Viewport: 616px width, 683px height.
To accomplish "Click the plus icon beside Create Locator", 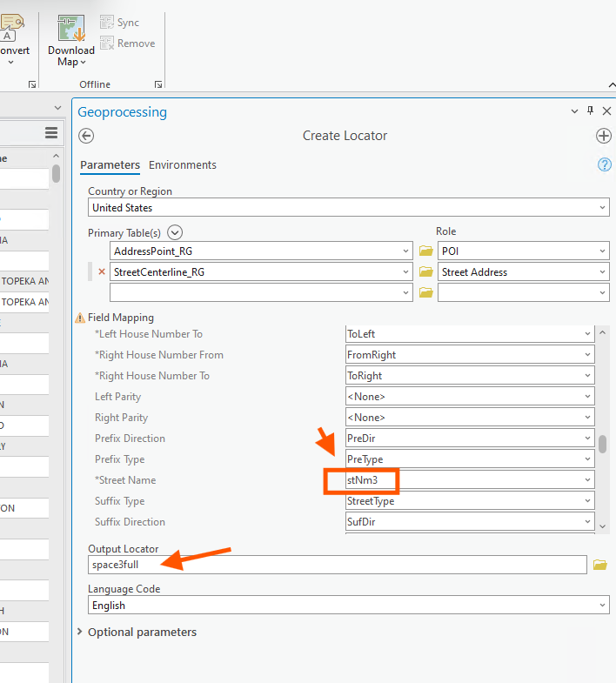I will pos(603,136).
